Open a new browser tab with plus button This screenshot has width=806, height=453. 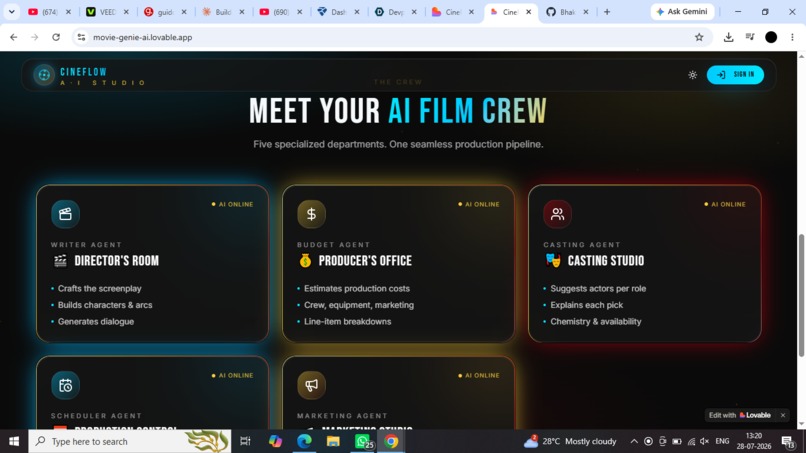[x=607, y=12]
